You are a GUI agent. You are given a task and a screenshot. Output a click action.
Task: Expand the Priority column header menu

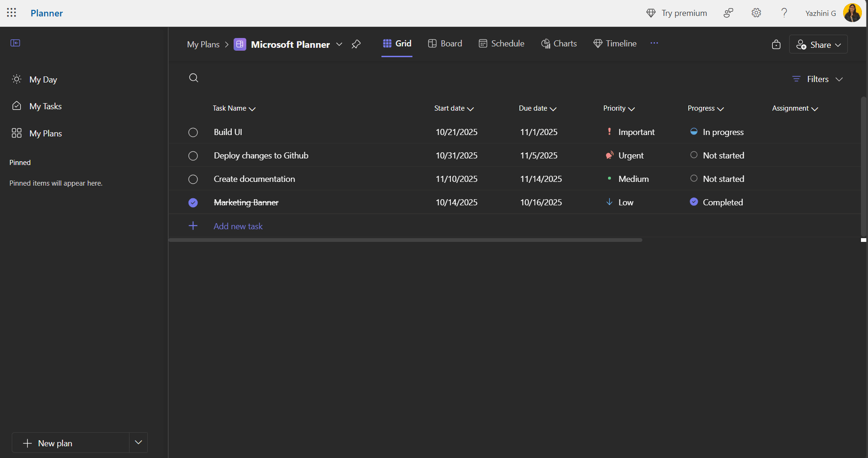(x=618, y=108)
